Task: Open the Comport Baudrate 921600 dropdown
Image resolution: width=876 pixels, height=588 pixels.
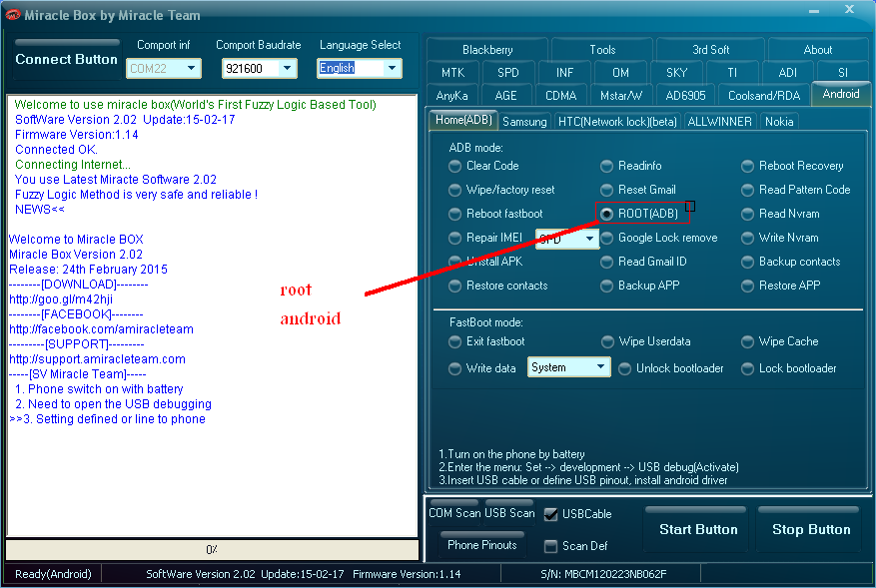Action: [x=260, y=68]
